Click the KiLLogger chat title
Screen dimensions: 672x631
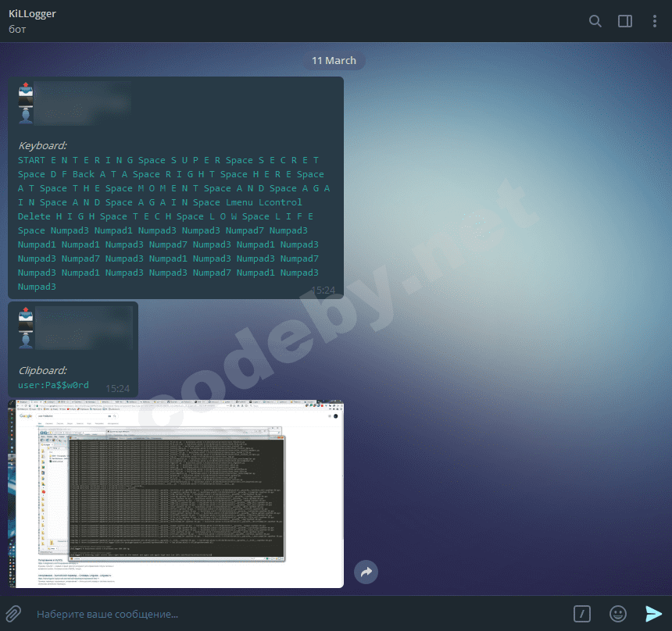pos(32,14)
